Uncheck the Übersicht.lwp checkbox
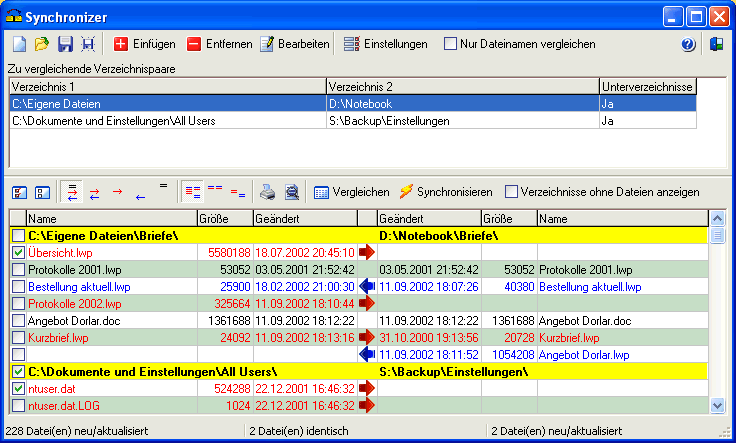Screen dimensions: 736x443 tap(18, 252)
